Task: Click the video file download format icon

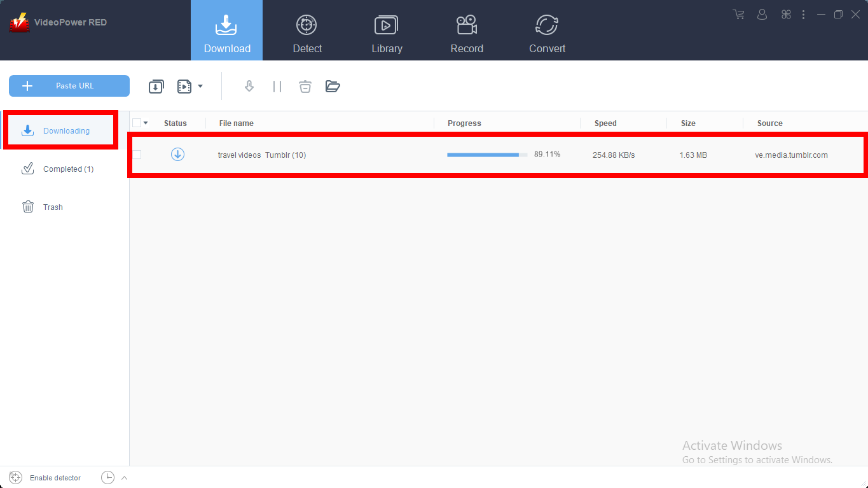Action: tap(183, 86)
